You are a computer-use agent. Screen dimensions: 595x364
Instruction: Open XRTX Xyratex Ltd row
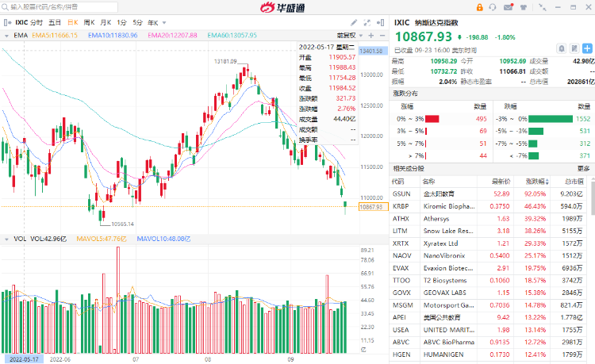(x=489, y=243)
